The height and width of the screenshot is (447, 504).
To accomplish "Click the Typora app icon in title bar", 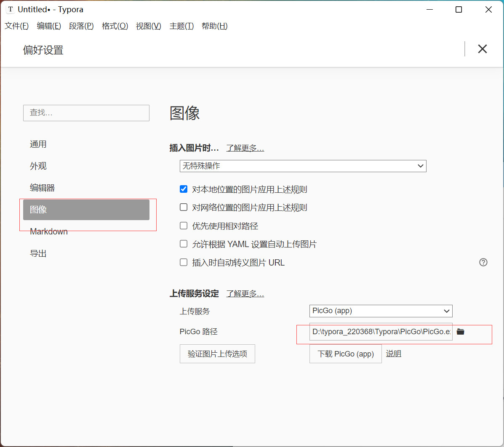I will tap(11, 9).
